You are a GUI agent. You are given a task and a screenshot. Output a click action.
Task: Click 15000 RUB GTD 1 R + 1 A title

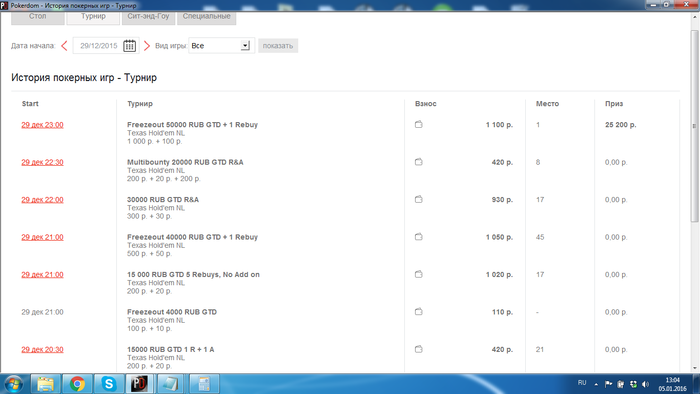171,349
